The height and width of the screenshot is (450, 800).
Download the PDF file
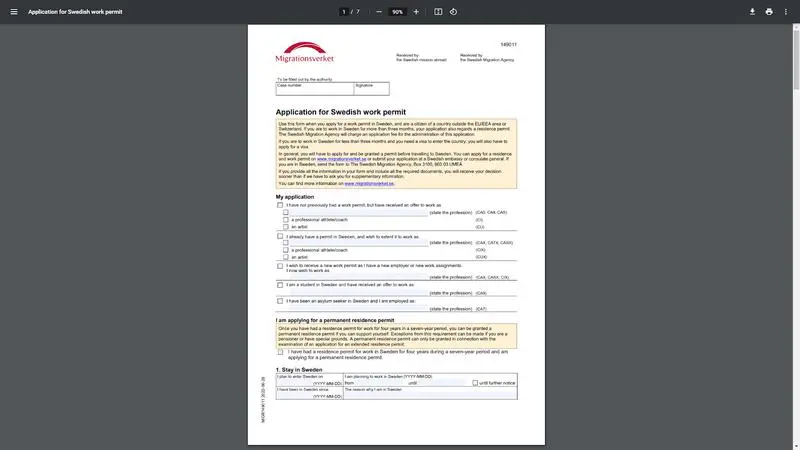(752, 12)
